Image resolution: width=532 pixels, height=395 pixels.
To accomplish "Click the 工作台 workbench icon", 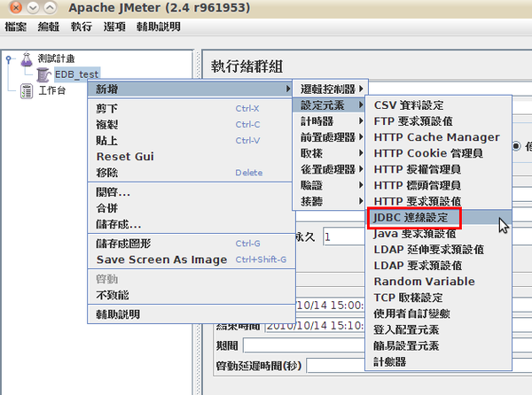I will (x=27, y=91).
